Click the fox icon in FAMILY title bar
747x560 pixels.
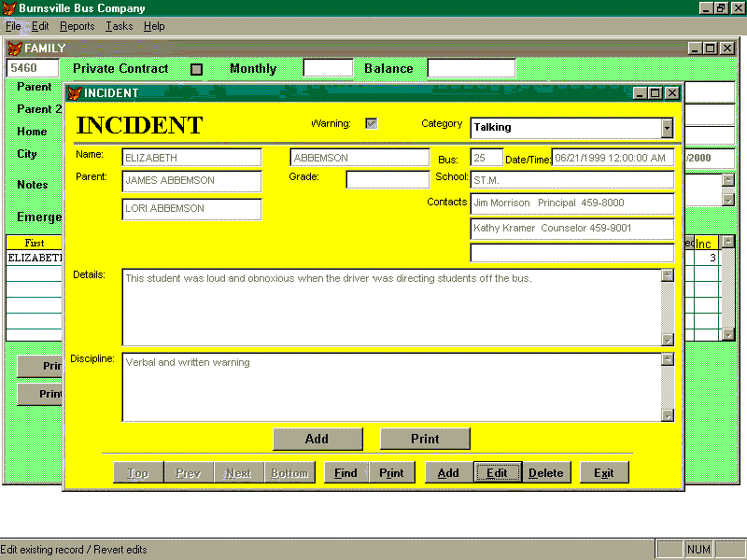pos(15,49)
